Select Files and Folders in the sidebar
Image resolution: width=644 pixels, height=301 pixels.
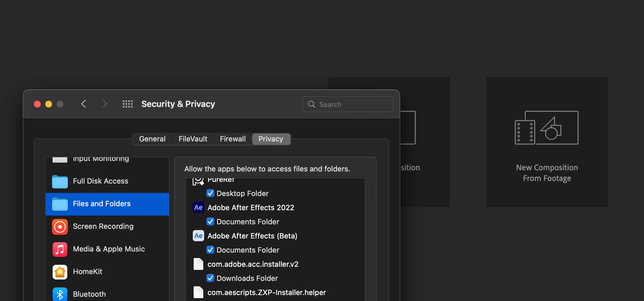(x=107, y=204)
